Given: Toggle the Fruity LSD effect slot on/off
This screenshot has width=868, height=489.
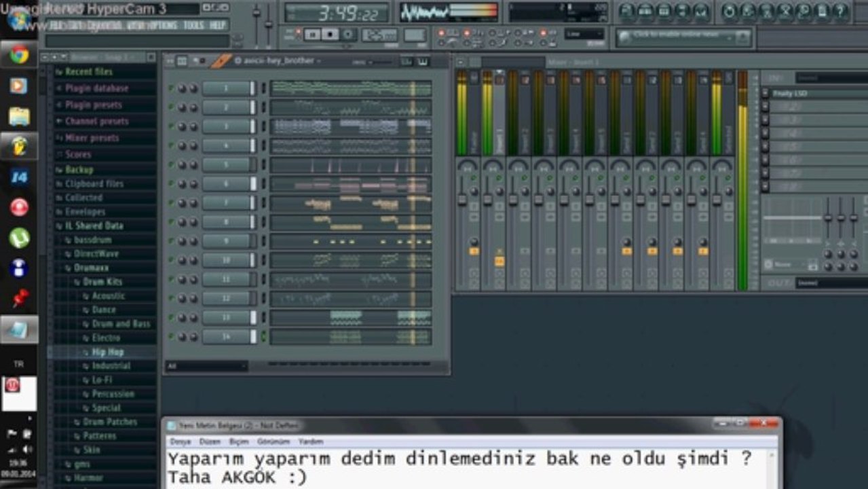Looking at the screenshot, I should pos(766,93).
